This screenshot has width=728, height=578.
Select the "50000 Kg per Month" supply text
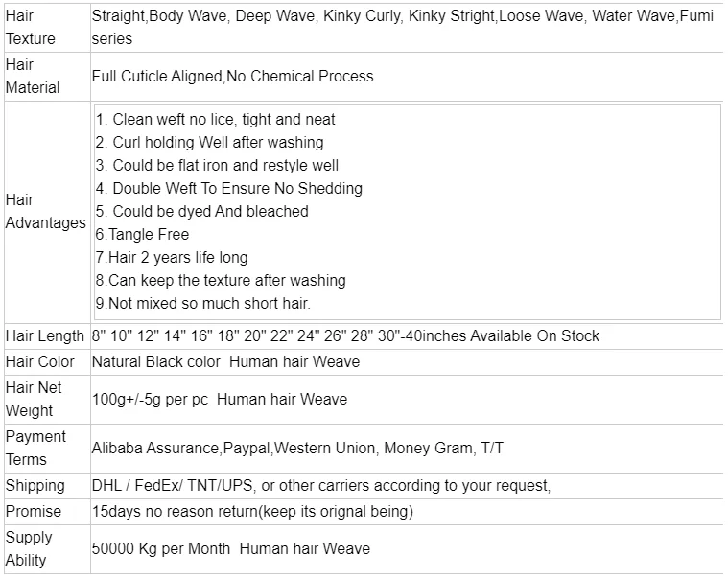coord(161,549)
